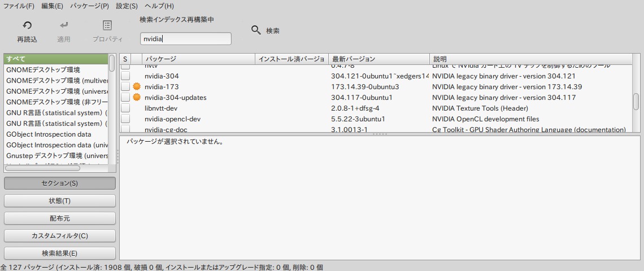Select the nvidia-opencl-dev package name
644x271 pixels.
[x=172, y=119]
